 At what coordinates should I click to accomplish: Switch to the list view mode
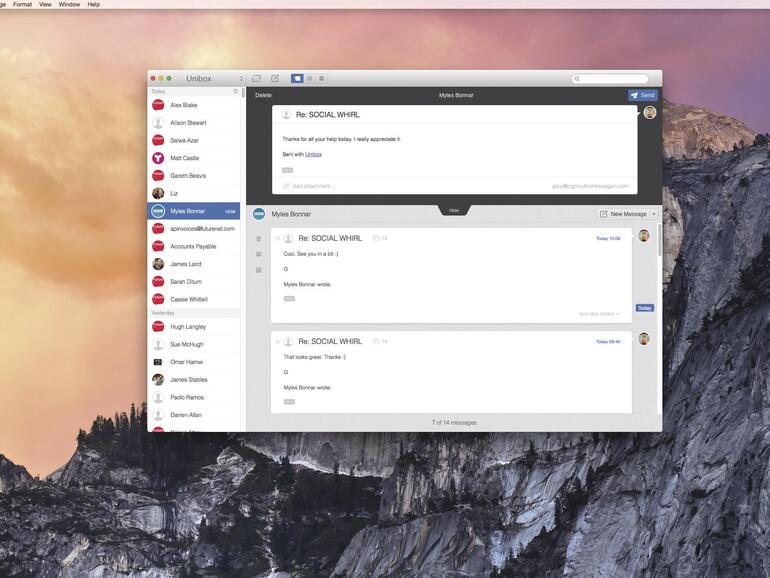coord(310,79)
